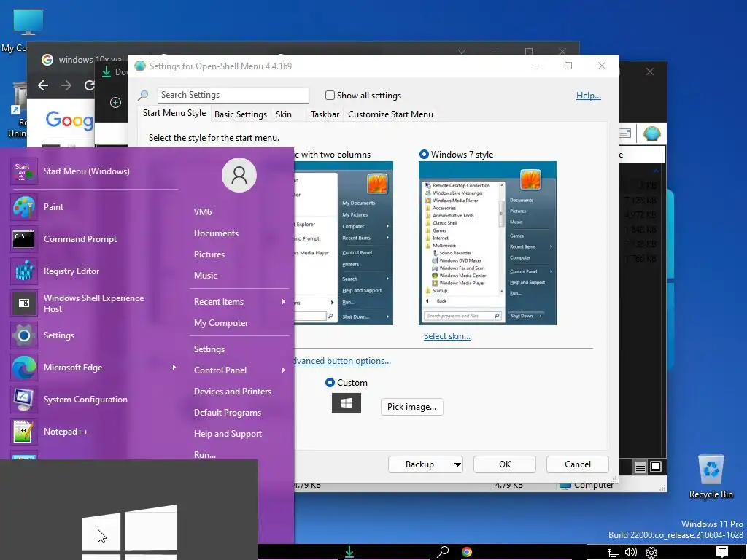
Task: Open the green download app on taskbar
Action: (x=349, y=552)
